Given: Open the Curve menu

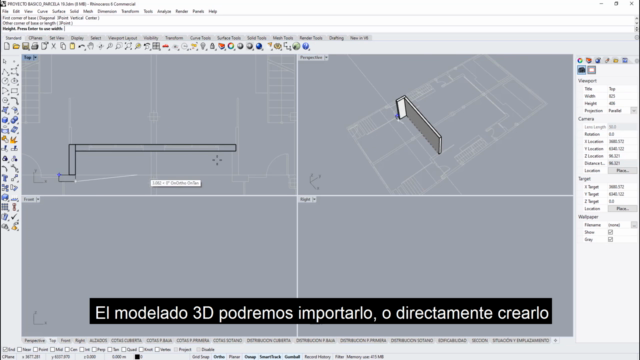Looking at the screenshot, I should coord(42,11).
